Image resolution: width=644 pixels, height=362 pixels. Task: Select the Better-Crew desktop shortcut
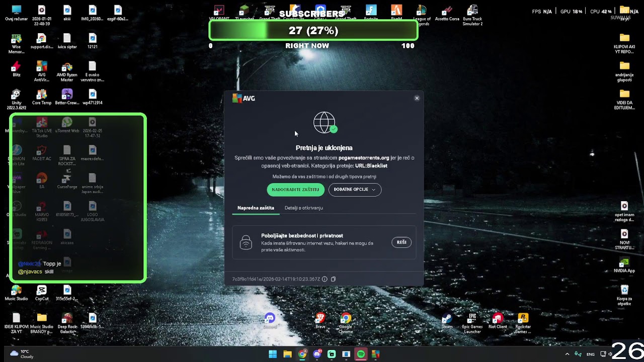(67, 97)
